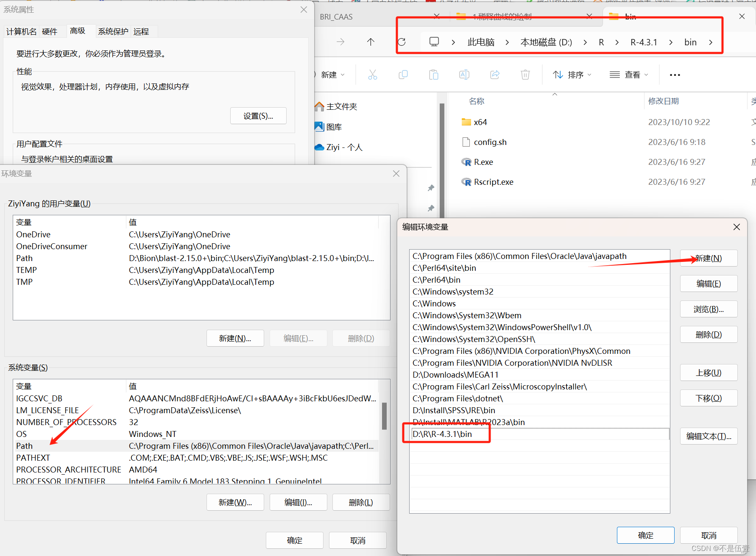Select the Cut icon in Explorer toolbar
This screenshot has width=756, height=556.
373,75
